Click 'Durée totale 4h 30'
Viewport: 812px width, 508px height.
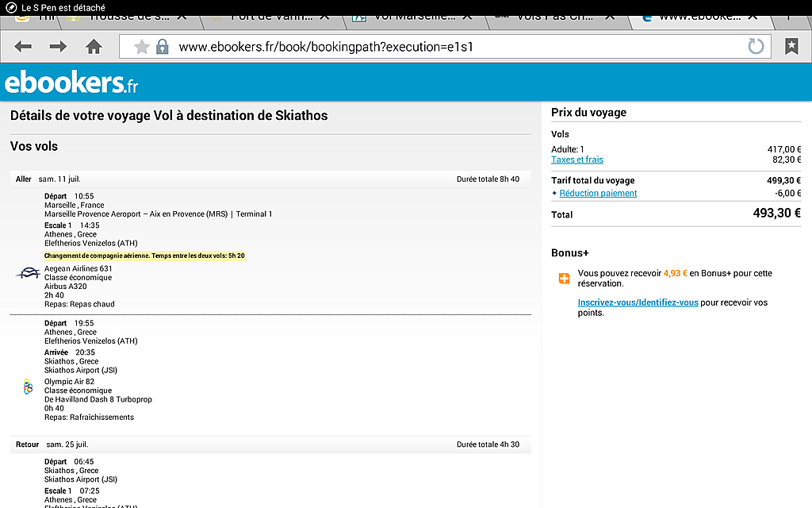pos(488,444)
